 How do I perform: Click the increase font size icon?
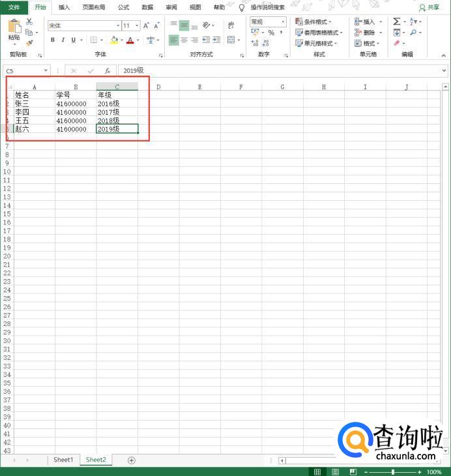[147, 25]
